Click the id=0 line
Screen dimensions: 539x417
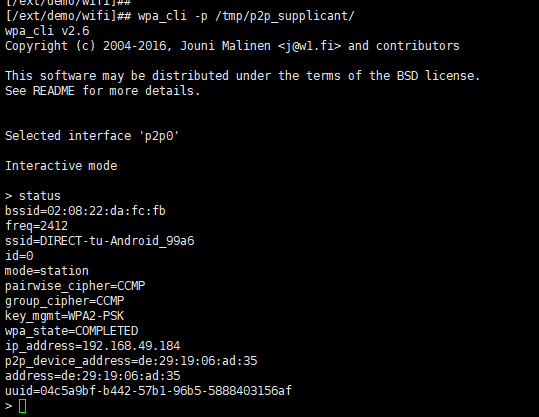[x=19, y=256]
